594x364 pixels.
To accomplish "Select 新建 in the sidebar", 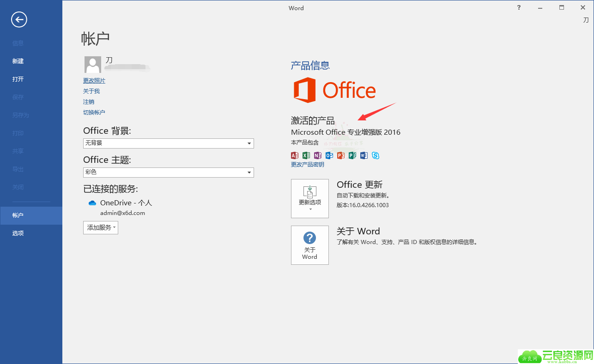I will click(x=18, y=61).
